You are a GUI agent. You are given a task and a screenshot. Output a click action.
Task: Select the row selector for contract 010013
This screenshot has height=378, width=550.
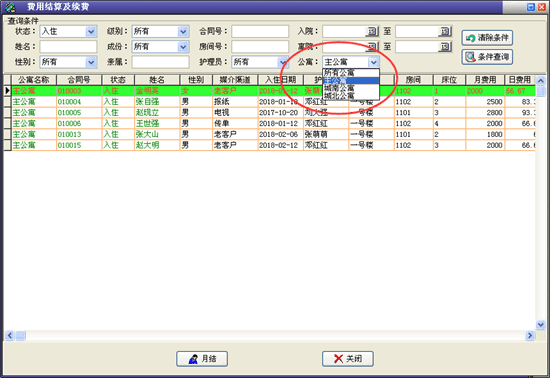point(7,134)
